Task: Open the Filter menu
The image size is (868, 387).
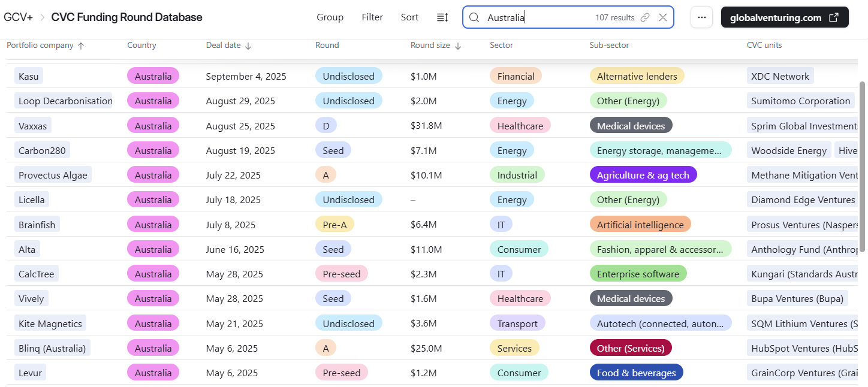Action: click(372, 17)
